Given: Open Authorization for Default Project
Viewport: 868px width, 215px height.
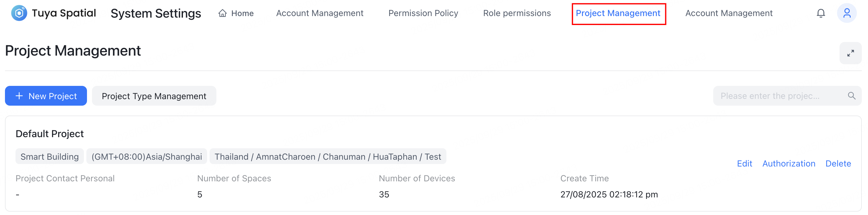Looking at the screenshot, I should tap(788, 163).
